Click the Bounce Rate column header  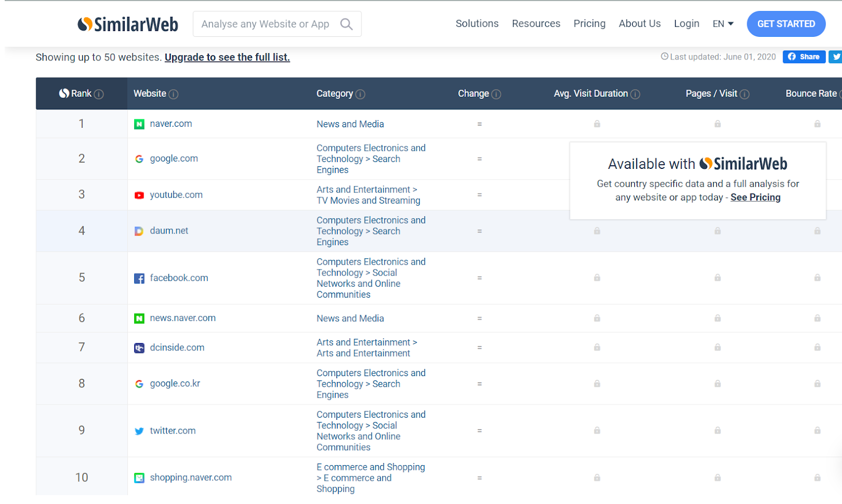click(811, 94)
